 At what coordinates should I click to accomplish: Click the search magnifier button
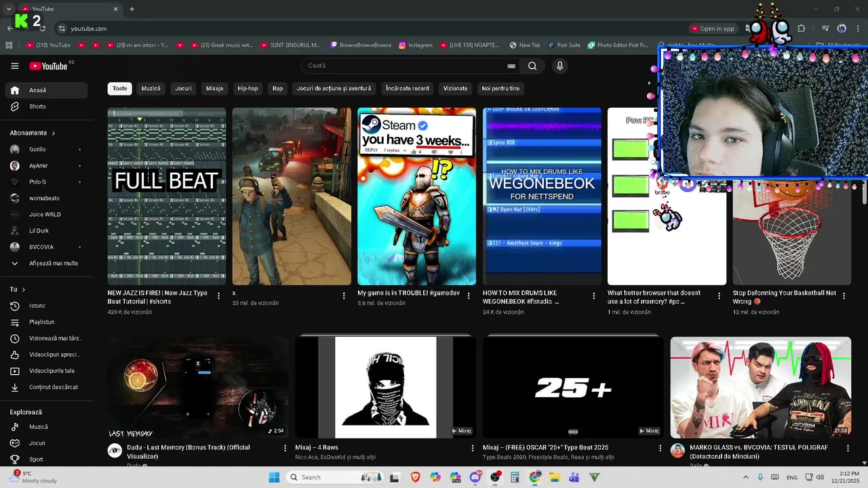coord(532,66)
